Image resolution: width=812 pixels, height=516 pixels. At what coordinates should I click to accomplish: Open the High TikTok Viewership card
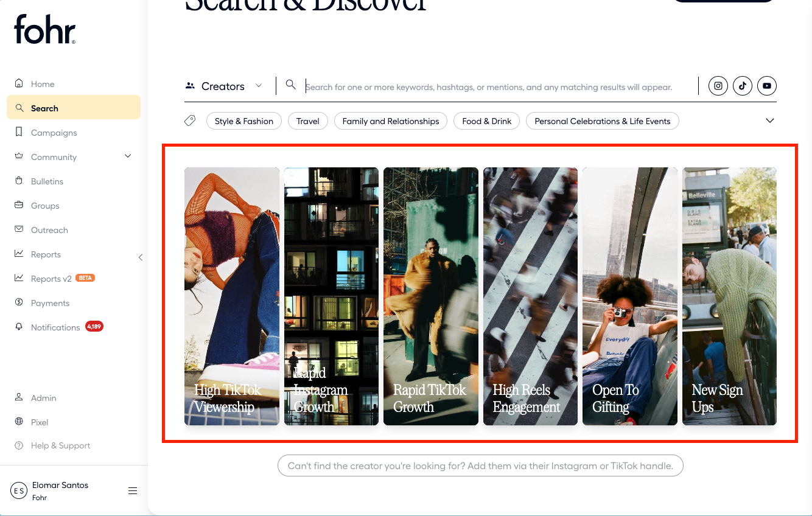[231, 296]
